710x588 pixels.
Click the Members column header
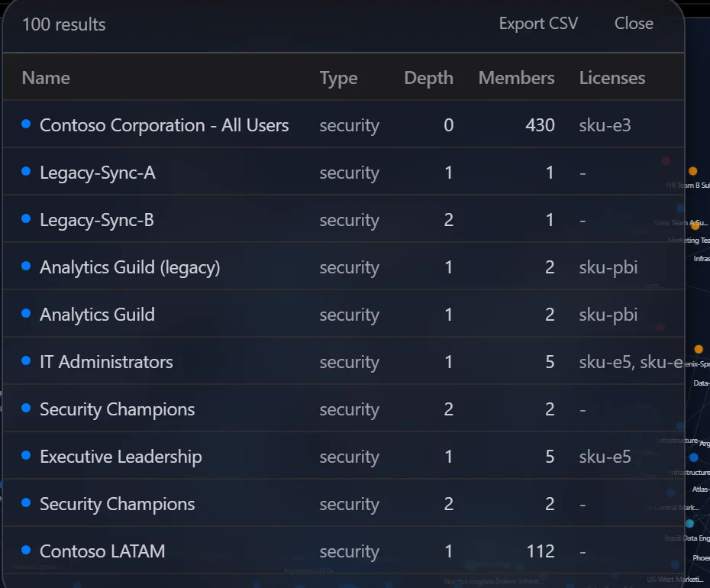point(516,78)
